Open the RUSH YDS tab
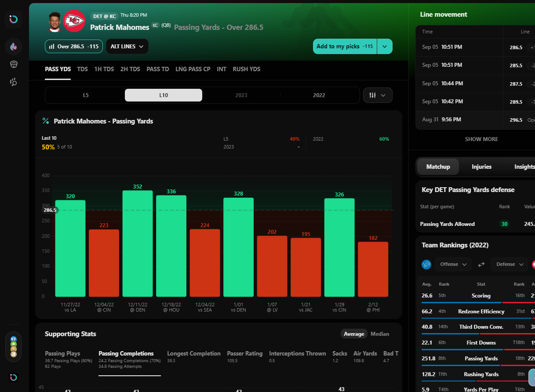Viewport: 535px width, 392px height. tap(247, 69)
